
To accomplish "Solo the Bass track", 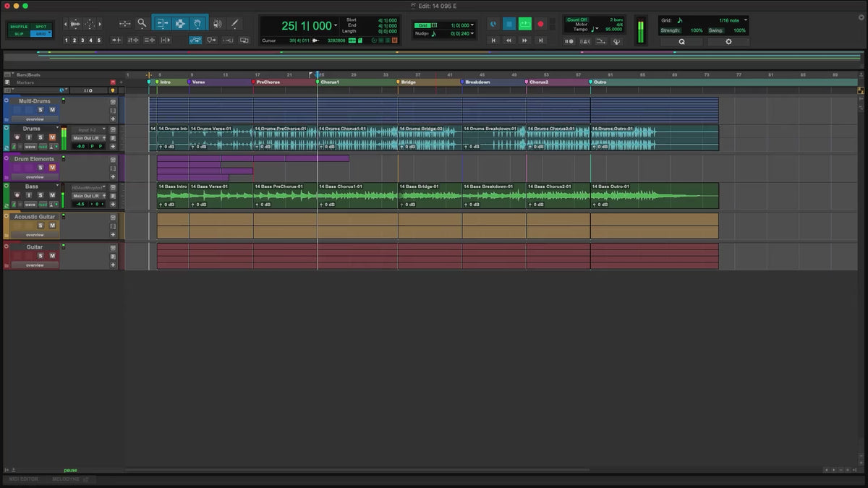I will coord(41,195).
